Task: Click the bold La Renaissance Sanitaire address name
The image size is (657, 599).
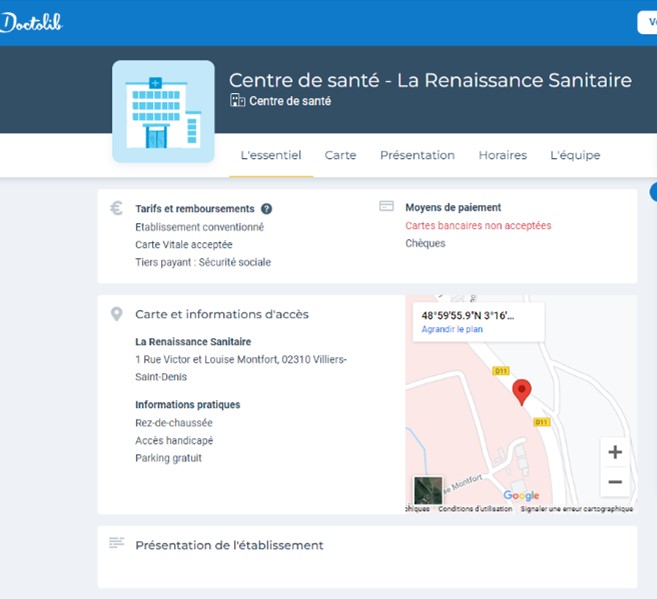Action: (193, 342)
